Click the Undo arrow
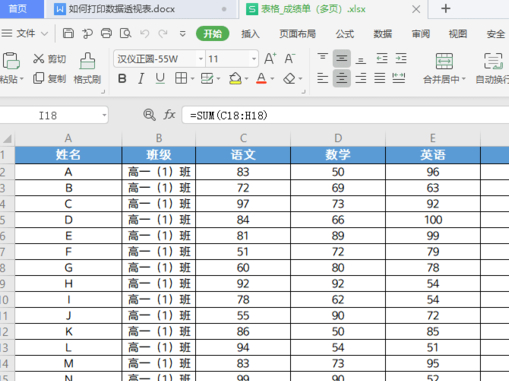This screenshot has width=509, height=381. click(x=144, y=33)
